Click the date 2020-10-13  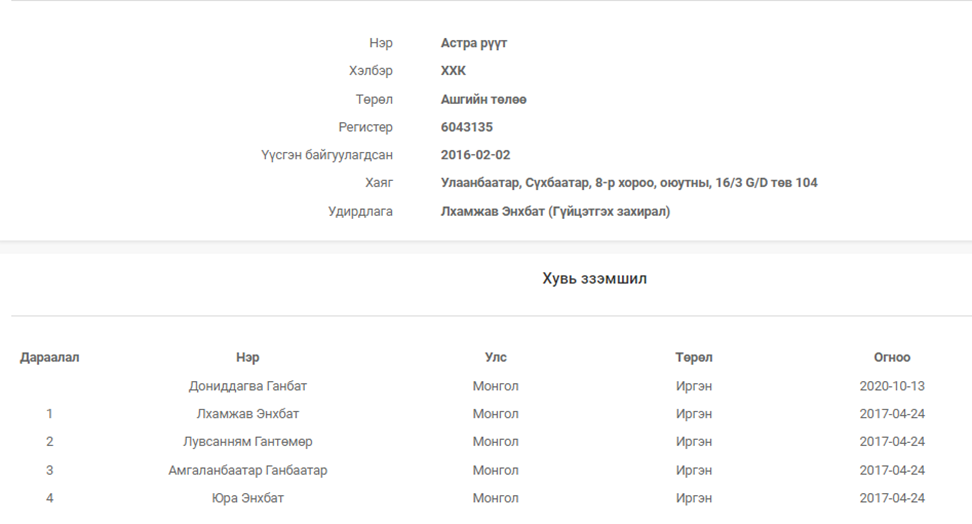point(892,386)
